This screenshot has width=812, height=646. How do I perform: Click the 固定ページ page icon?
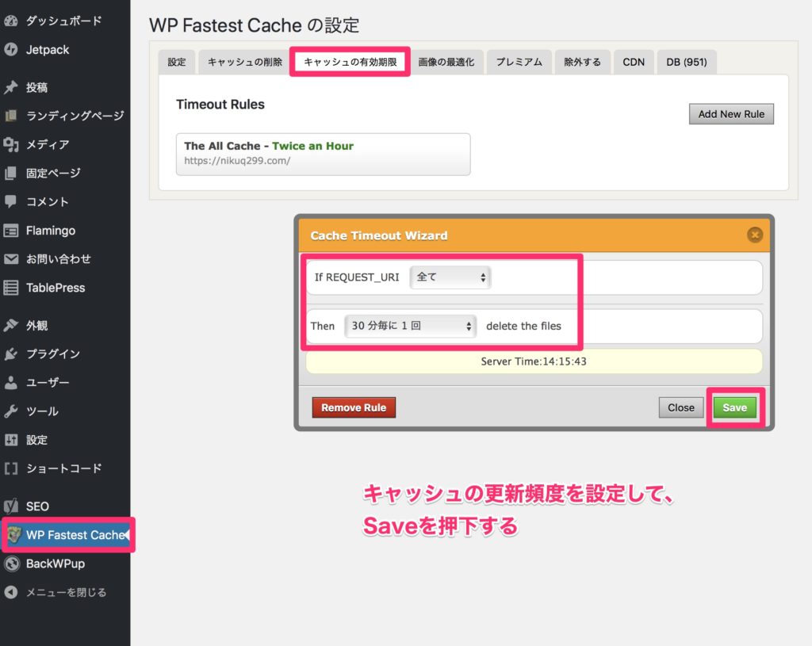pos(11,173)
